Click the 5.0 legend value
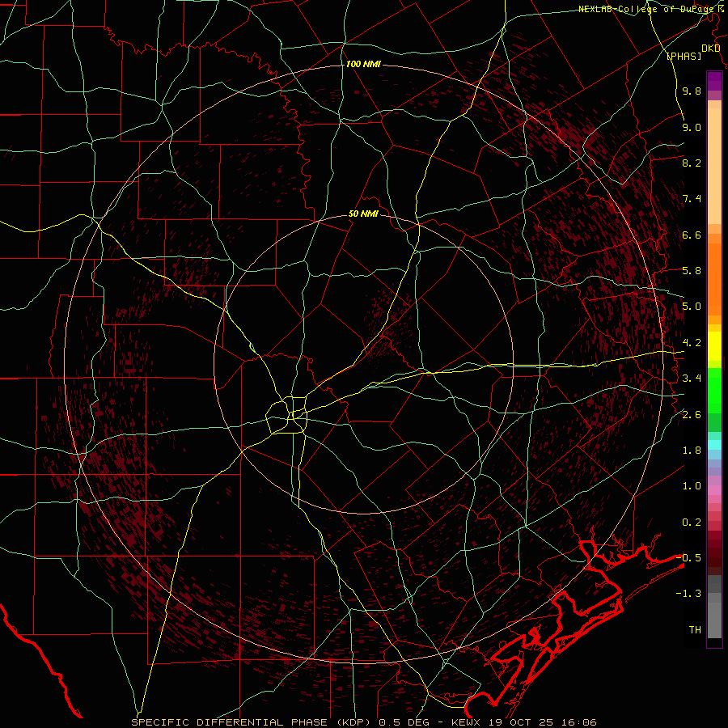 (692, 307)
